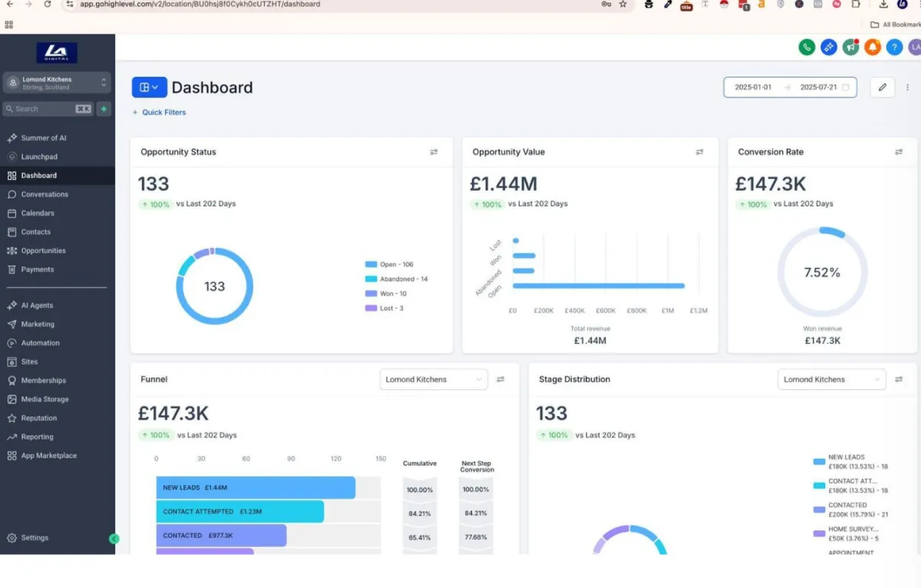Open Conversations in the sidebar
The width and height of the screenshot is (921, 588).
(x=45, y=194)
